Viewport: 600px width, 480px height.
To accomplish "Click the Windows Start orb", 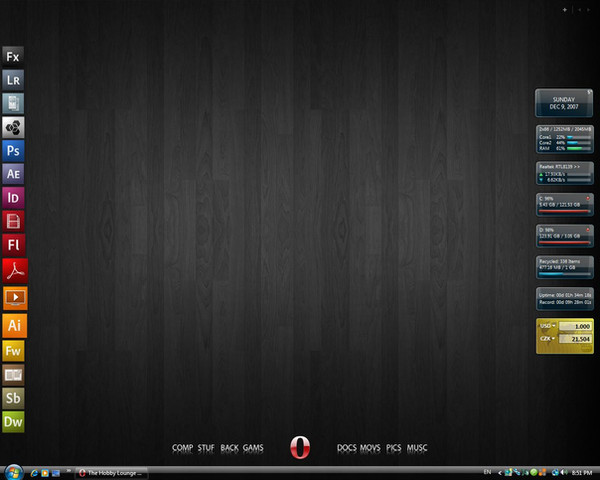I will click(x=14, y=472).
